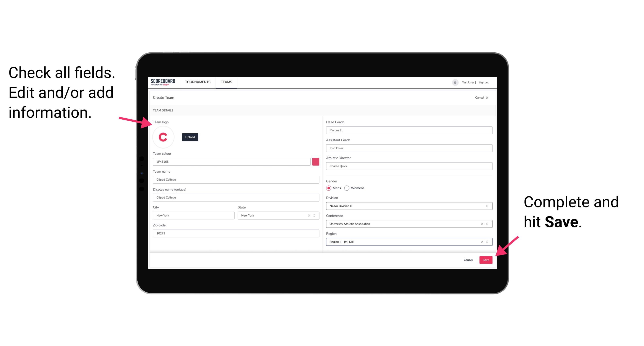Switch to the TEAMS tab
The width and height of the screenshot is (644, 346).
click(226, 82)
